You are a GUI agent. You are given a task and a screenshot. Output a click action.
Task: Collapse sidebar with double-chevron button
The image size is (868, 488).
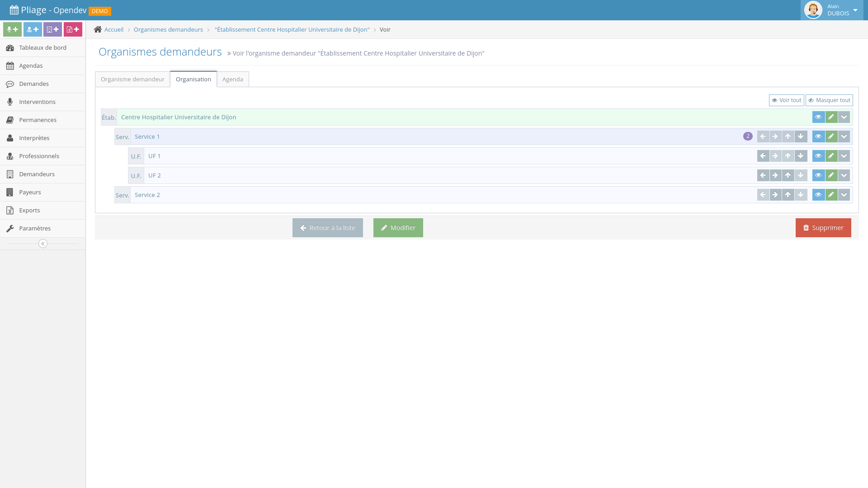tap(43, 244)
